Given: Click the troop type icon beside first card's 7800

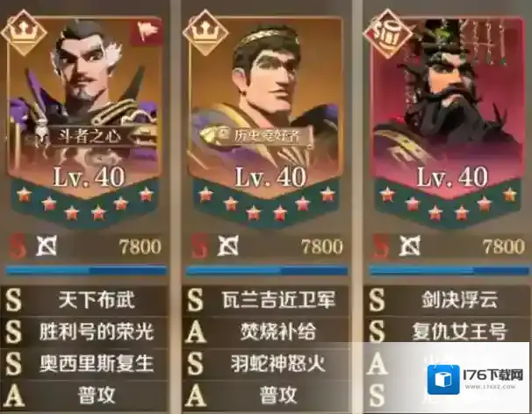Looking at the screenshot, I should tap(47, 246).
